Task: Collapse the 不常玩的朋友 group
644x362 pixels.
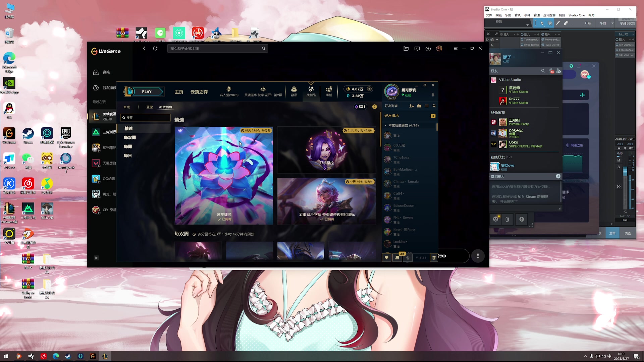Action: click(385, 125)
